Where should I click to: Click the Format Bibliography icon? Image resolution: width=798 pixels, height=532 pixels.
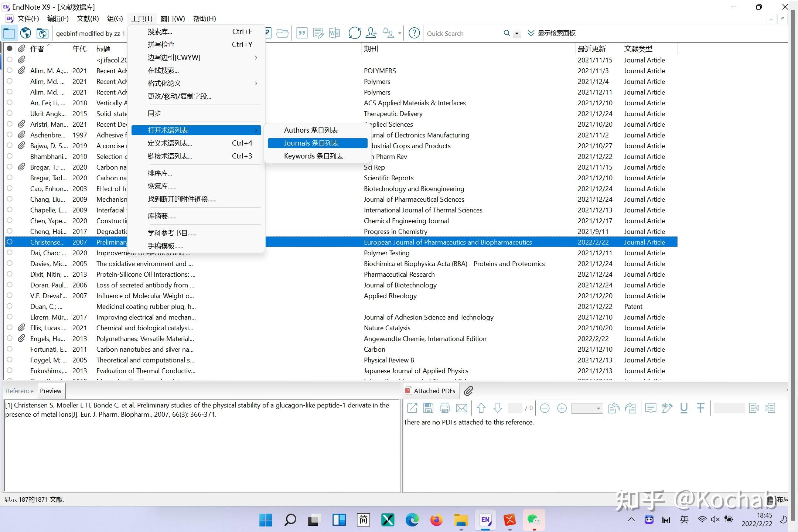click(318, 33)
